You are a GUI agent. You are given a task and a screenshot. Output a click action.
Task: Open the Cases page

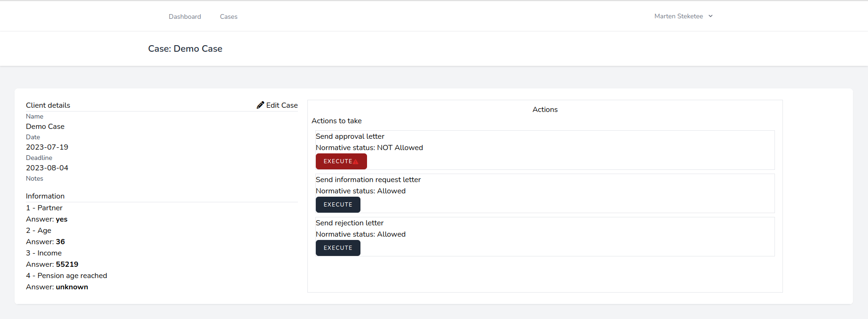(x=228, y=16)
